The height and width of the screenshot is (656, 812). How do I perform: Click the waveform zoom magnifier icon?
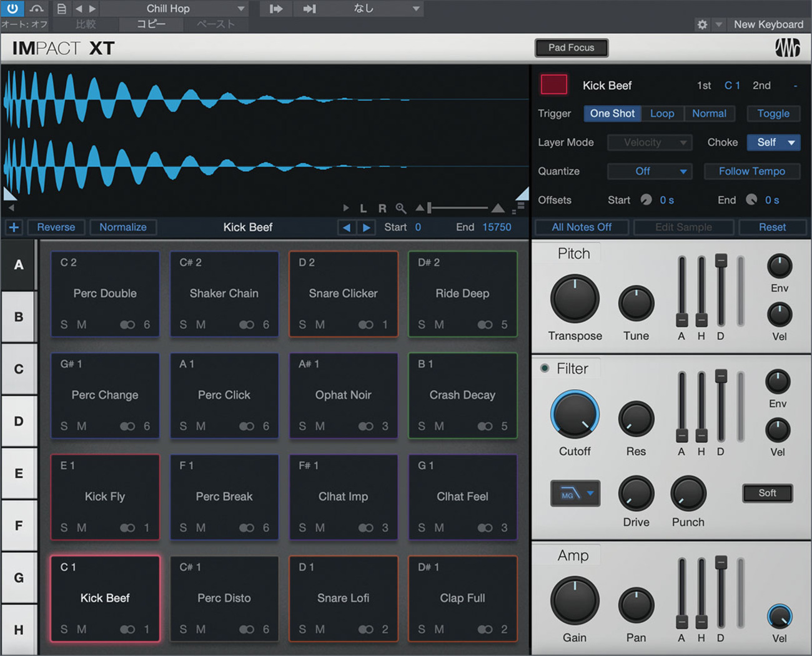(401, 208)
